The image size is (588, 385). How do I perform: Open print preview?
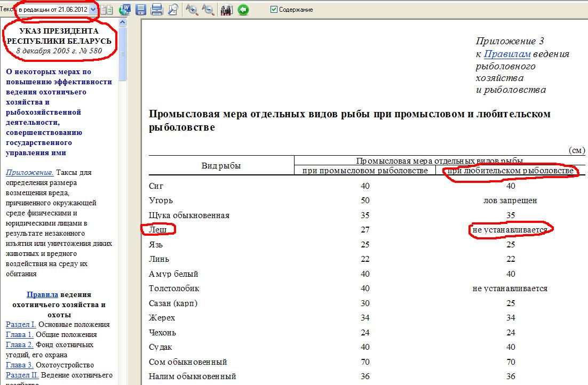(173, 10)
